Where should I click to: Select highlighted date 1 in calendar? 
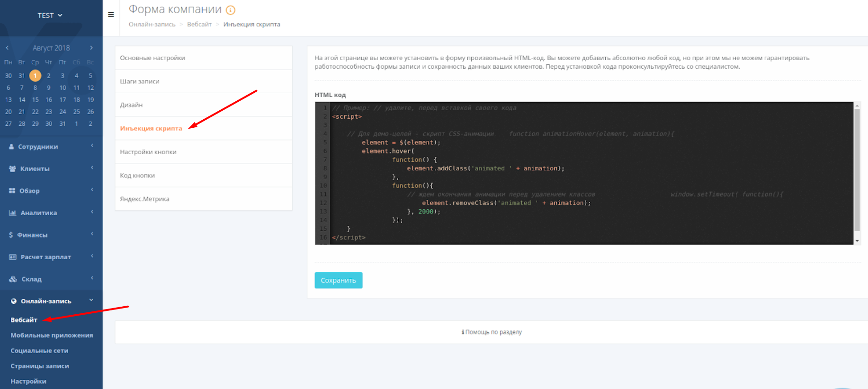coord(35,76)
